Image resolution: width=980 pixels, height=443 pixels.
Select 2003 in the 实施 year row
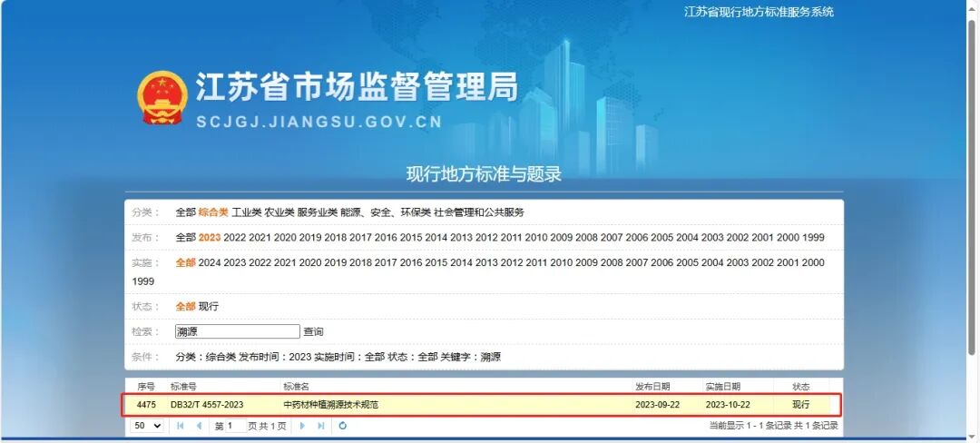(x=738, y=262)
